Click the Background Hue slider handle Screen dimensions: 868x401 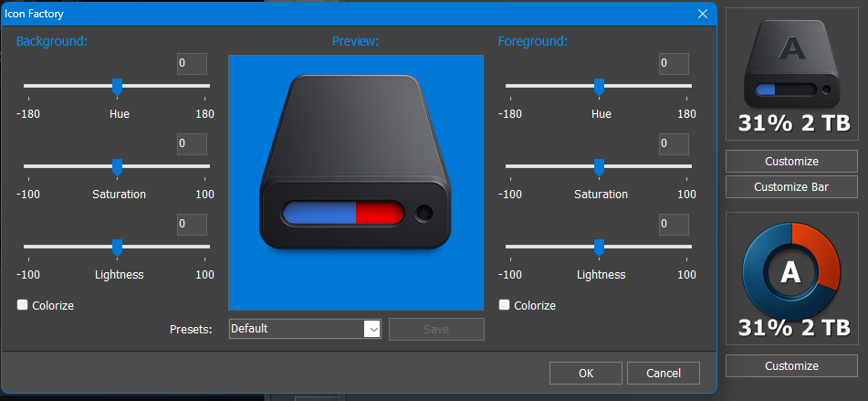pyautogui.click(x=117, y=86)
